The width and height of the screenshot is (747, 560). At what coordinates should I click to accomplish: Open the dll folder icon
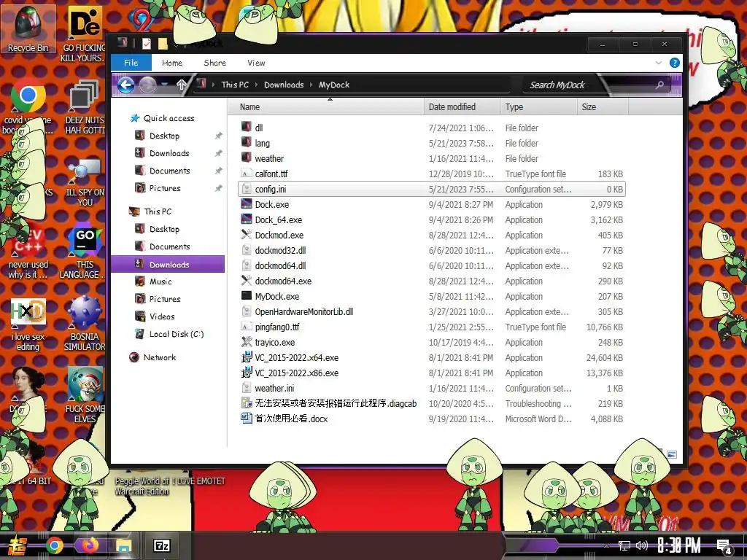coord(247,127)
